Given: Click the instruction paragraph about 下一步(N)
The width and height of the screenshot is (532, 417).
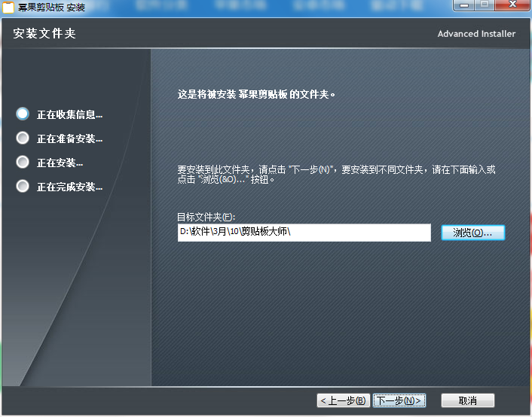Looking at the screenshot, I should click(x=336, y=175).
